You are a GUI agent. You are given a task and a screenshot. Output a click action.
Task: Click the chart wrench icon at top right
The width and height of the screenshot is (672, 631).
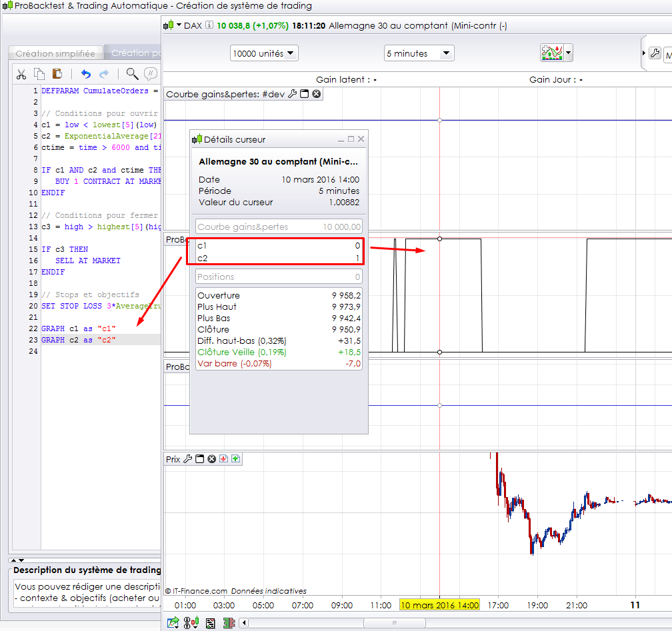click(655, 53)
